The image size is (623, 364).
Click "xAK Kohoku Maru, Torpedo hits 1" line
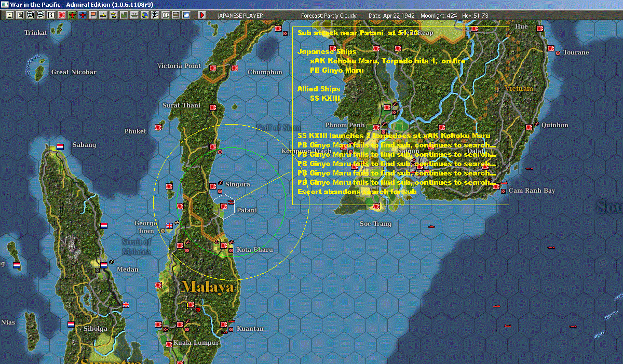374,61
